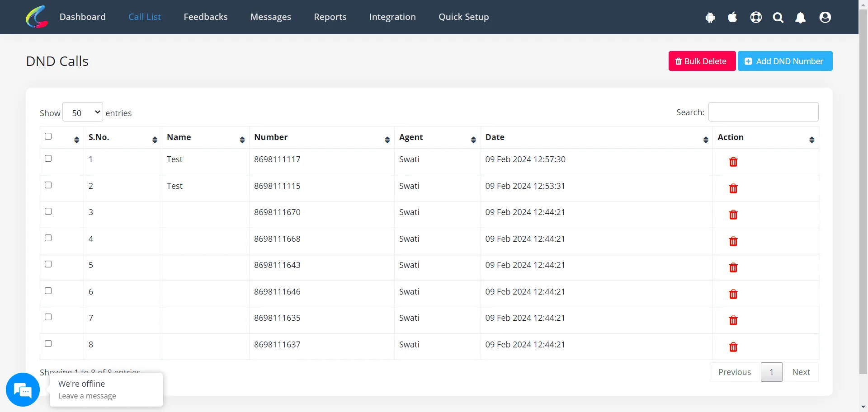Open the Quick Setup menu
Screen dimensions: 868x412
point(464,17)
